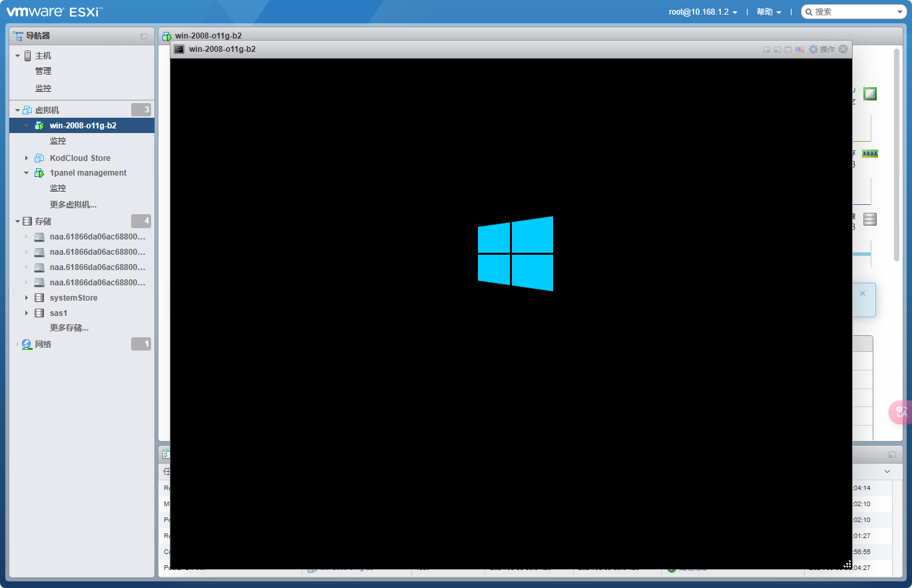This screenshot has height=588, width=912.
Task: Click the second console window size icon
Action: [x=778, y=50]
